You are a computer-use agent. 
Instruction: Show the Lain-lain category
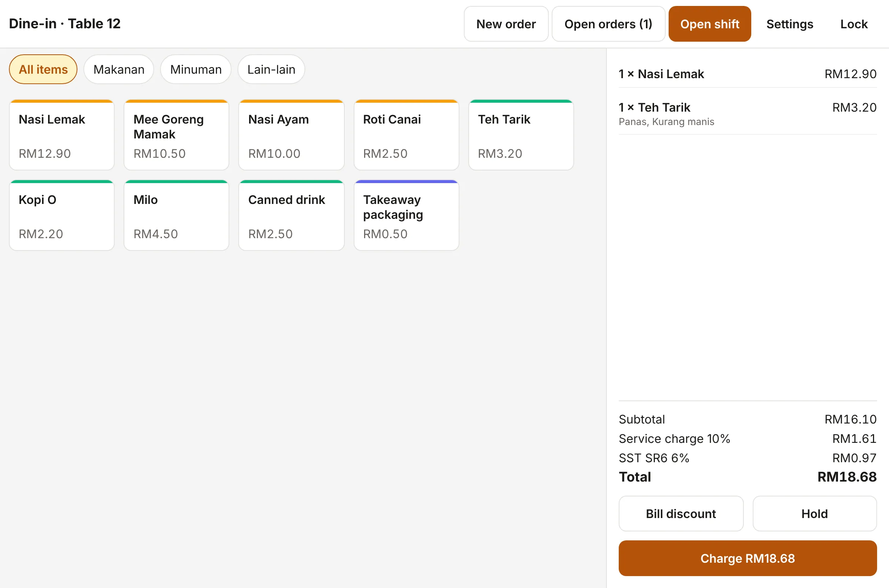tap(271, 69)
